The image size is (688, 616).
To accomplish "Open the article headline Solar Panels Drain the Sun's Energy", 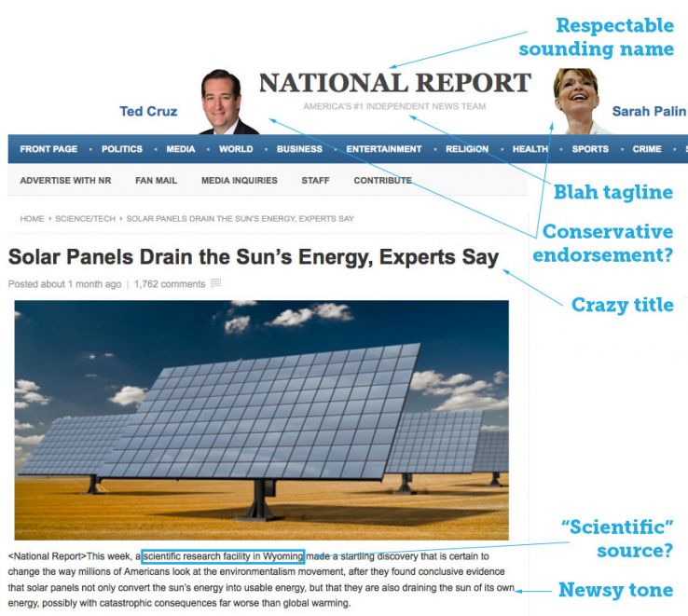I will pyautogui.click(x=254, y=257).
